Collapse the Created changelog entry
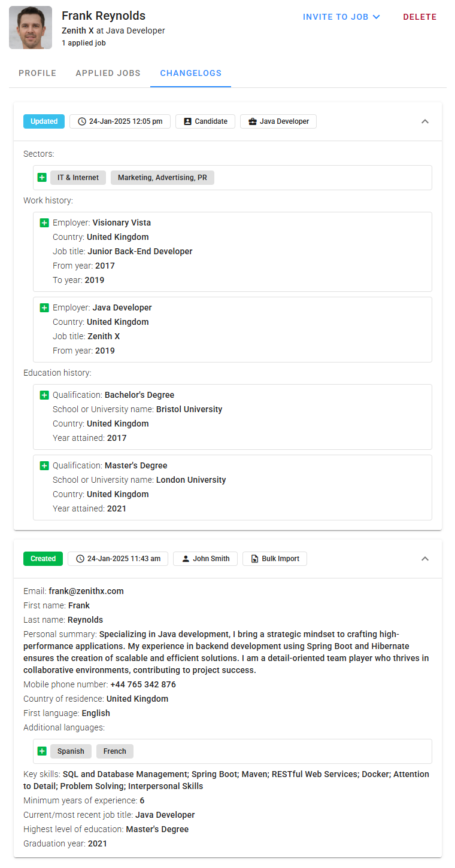Screen dimensions: 455x868 (425, 558)
